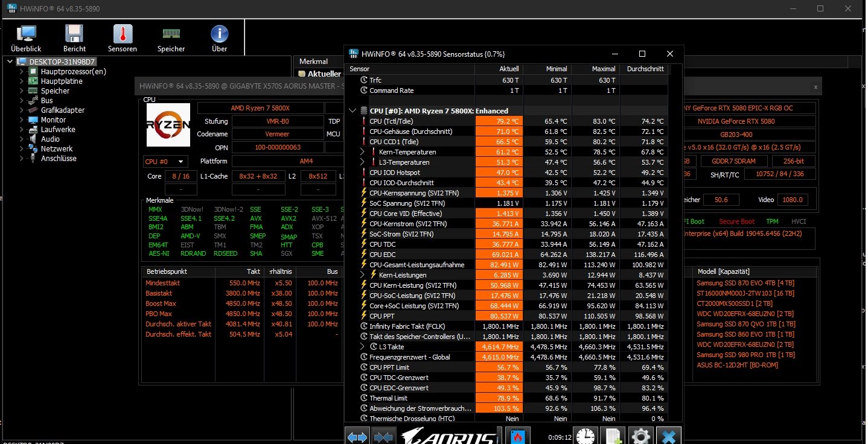Viewport: 868px width, 444px height.
Task: Select the Infinity Fabric Takt (FCLK) row
Action: [x=506, y=326]
